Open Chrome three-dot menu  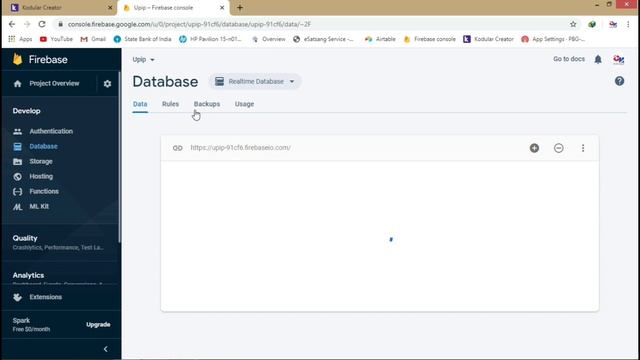tap(628, 24)
